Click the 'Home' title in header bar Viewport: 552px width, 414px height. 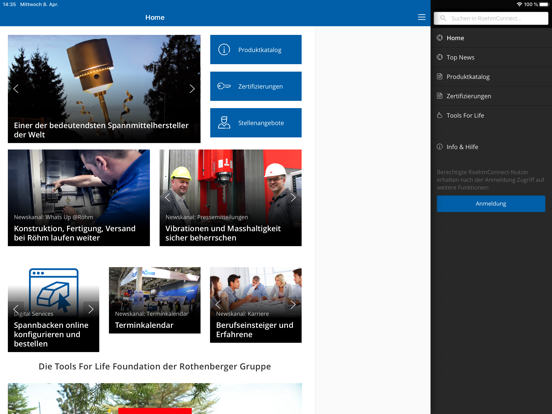(x=155, y=17)
